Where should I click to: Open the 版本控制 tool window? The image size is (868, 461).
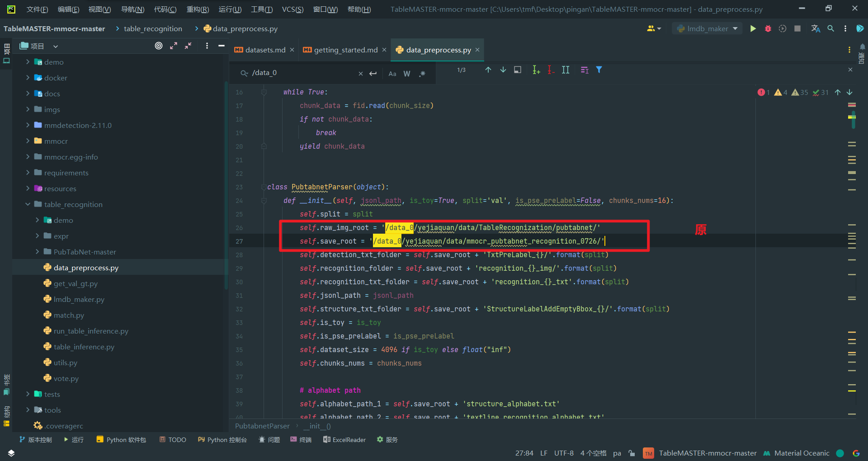tap(36, 440)
